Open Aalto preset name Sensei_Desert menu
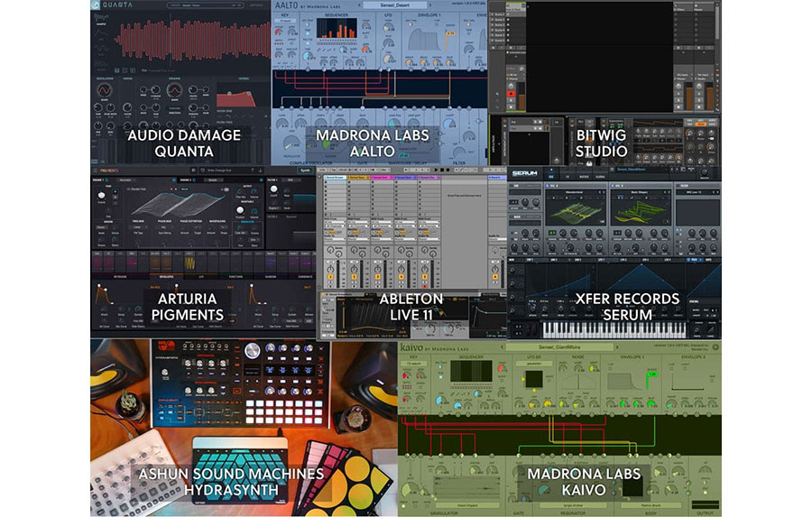This screenshot has width=812, height=517. click(394, 5)
